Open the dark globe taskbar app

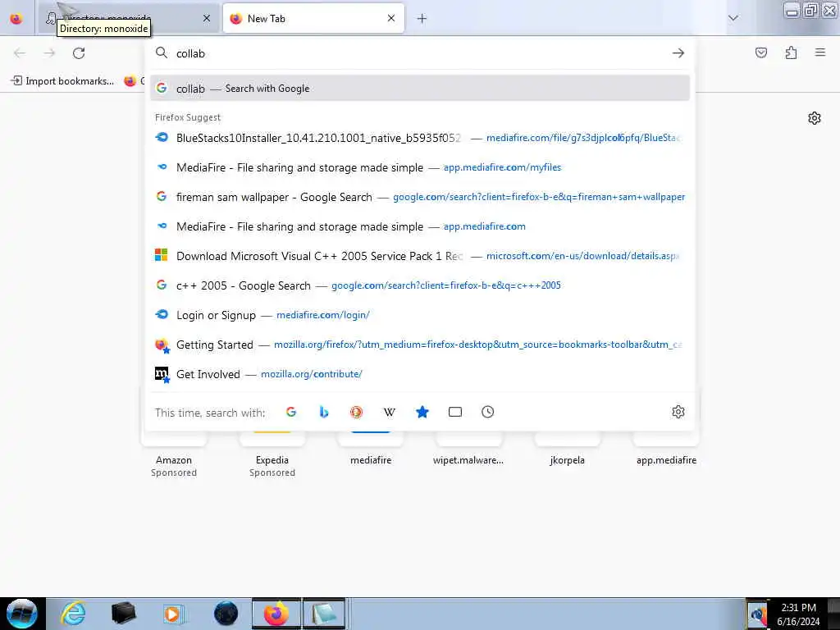click(226, 614)
